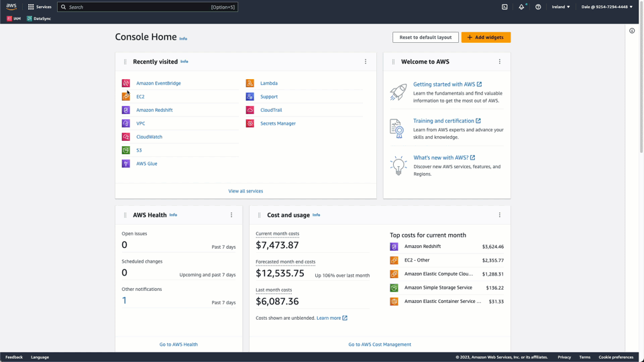644x362 pixels.
Task: Click the S3 bucket icon
Action: (x=125, y=150)
